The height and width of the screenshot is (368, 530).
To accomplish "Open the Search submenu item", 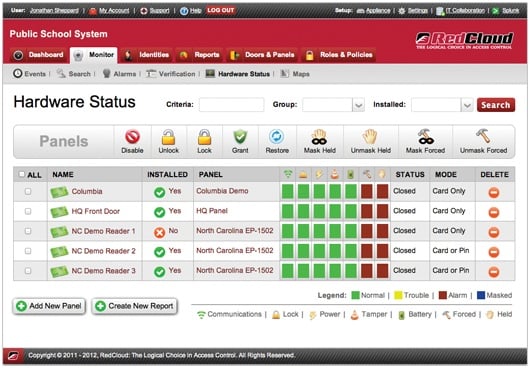I will [x=74, y=74].
